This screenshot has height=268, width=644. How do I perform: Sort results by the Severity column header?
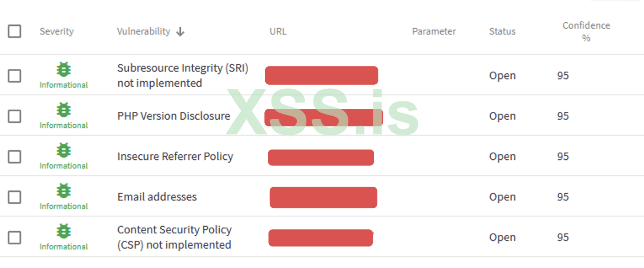(x=57, y=31)
